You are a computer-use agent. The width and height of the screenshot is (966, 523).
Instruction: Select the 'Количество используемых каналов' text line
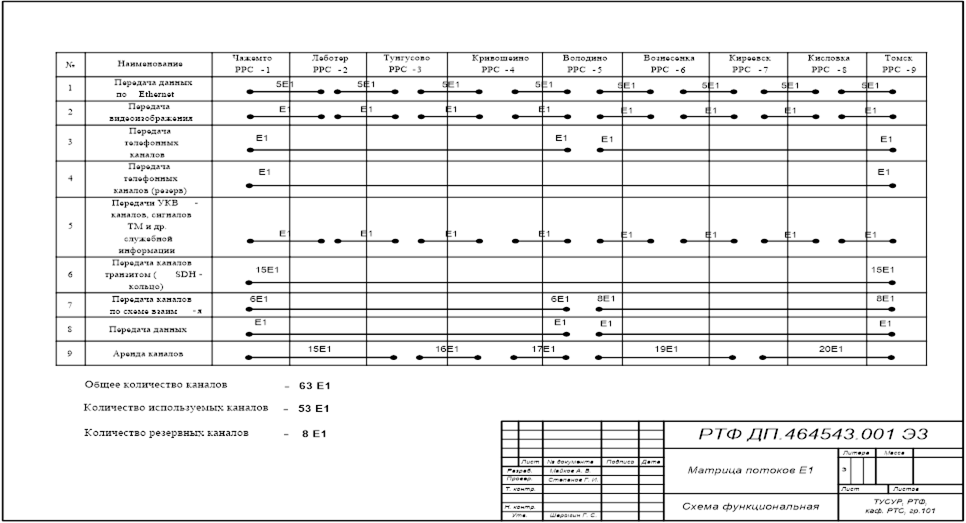pyautogui.click(x=207, y=408)
